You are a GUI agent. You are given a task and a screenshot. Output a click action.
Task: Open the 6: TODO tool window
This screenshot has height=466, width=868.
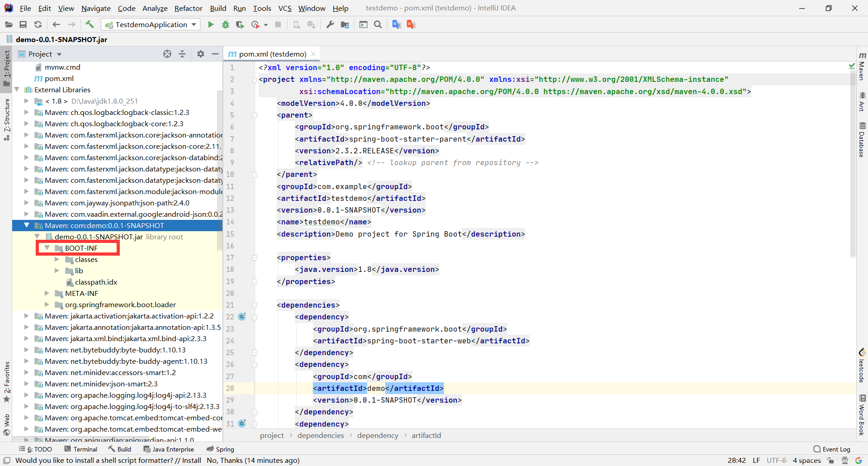[x=36, y=449]
